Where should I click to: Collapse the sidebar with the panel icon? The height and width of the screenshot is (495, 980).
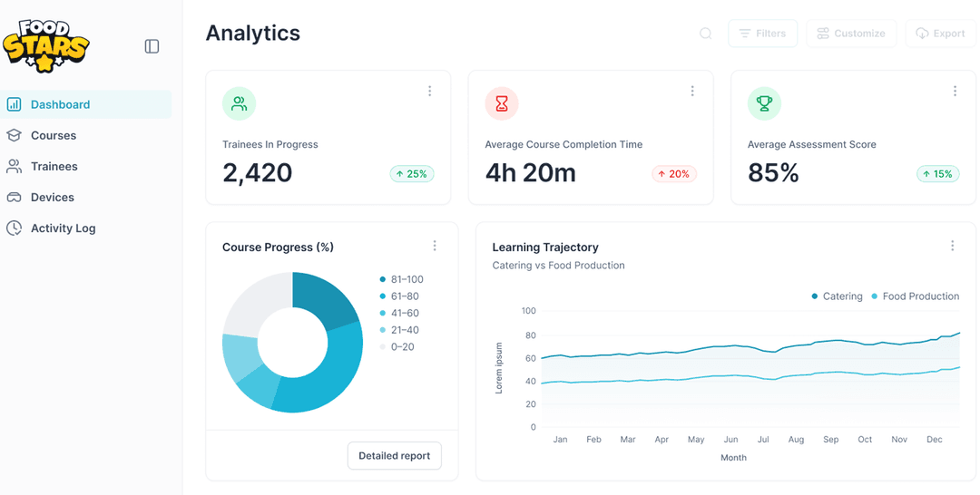click(152, 46)
